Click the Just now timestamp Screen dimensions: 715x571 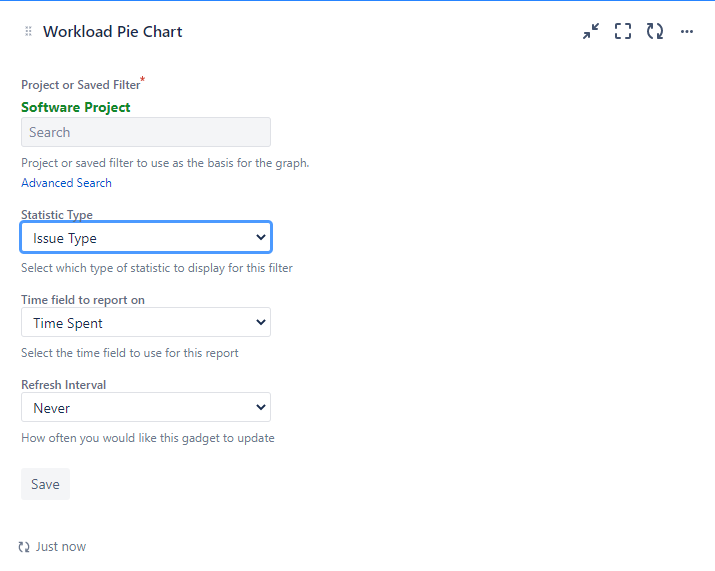[x=61, y=547]
